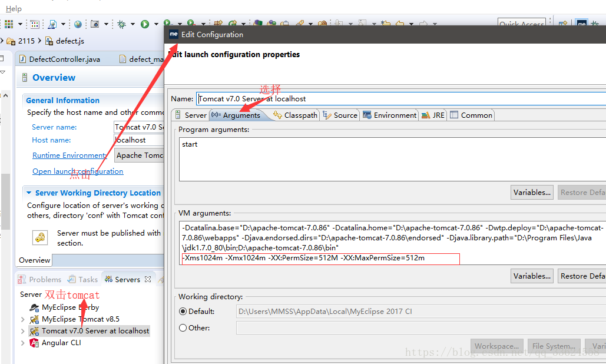The height and width of the screenshot is (364, 606).
Task: Open the dropdown next to the web page icon
Action: coord(63,24)
